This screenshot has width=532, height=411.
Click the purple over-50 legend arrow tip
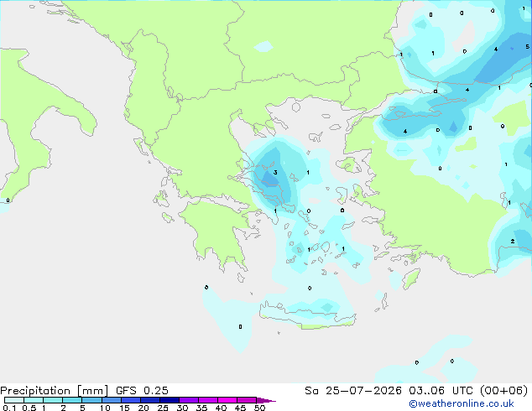click(266, 400)
